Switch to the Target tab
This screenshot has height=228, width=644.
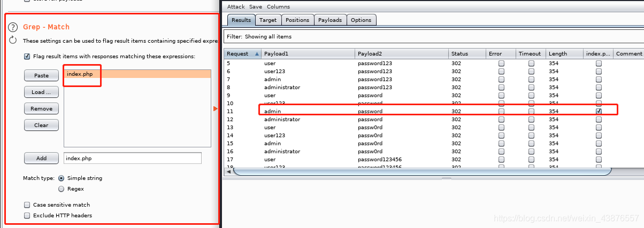(268, 20)
